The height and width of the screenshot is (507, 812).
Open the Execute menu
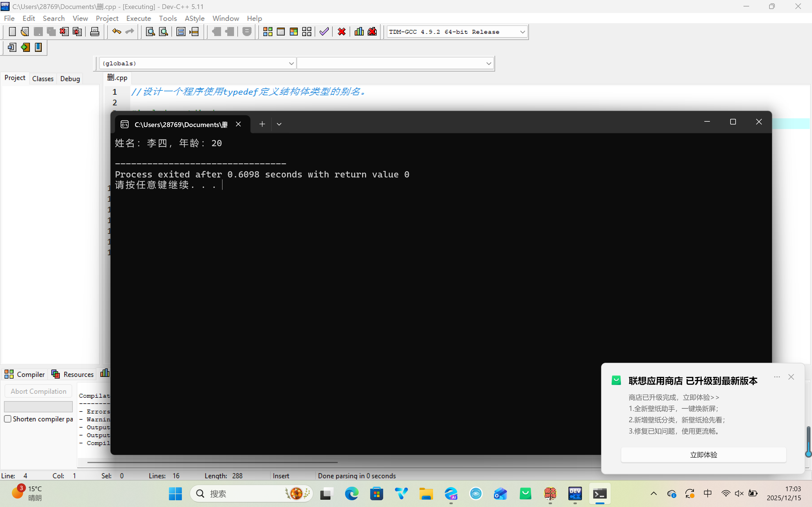coord(138,18)
